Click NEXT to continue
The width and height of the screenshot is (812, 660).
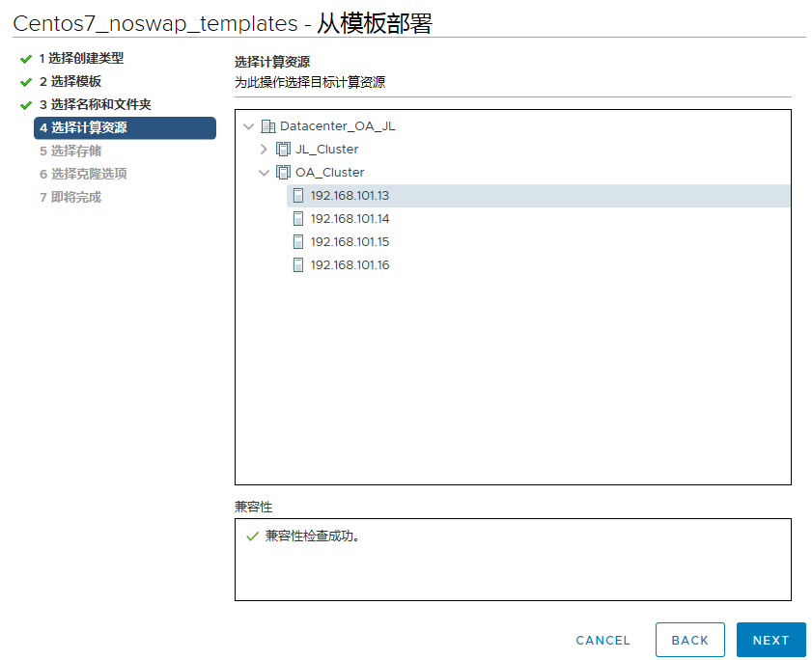click(x=771, y=641)
